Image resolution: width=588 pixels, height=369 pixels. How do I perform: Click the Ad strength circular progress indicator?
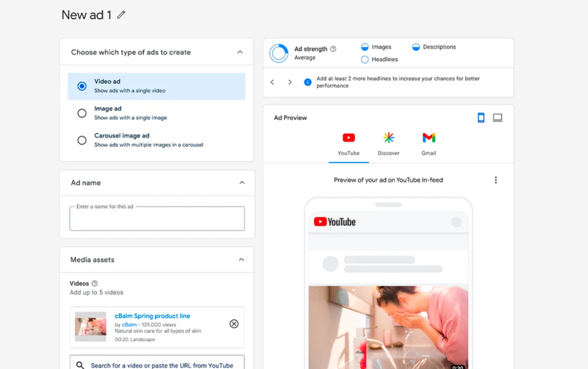tap(279, 53)
